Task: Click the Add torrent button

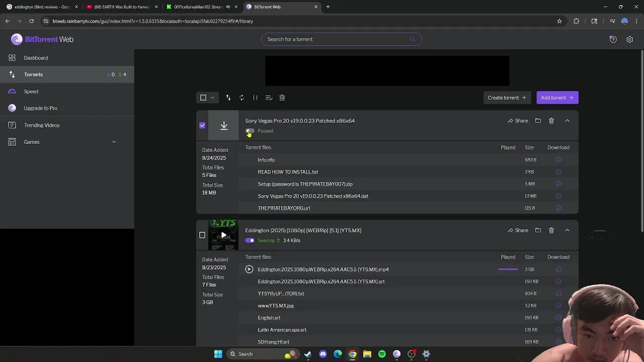Action: [557, 98]
